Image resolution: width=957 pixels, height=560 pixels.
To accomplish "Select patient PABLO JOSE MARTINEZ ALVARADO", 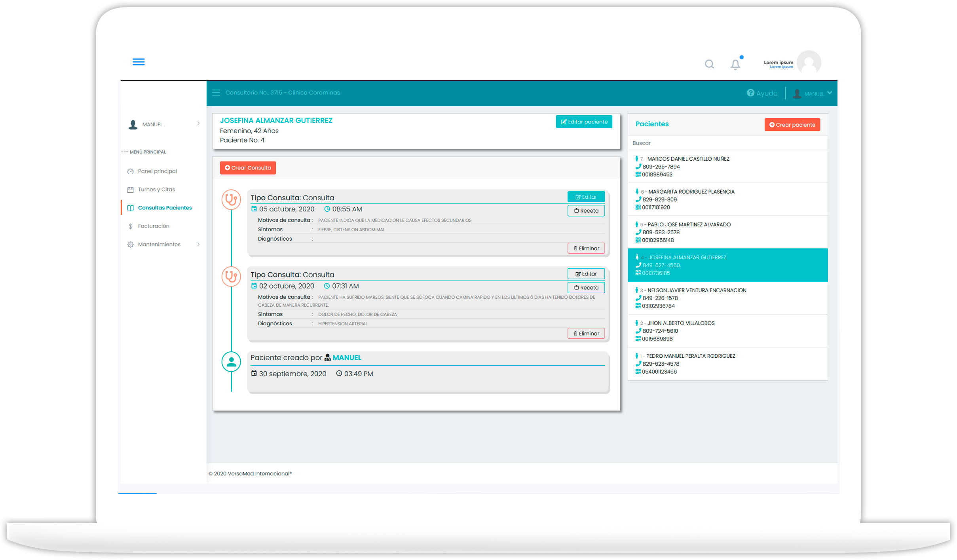I will point(727,232).
